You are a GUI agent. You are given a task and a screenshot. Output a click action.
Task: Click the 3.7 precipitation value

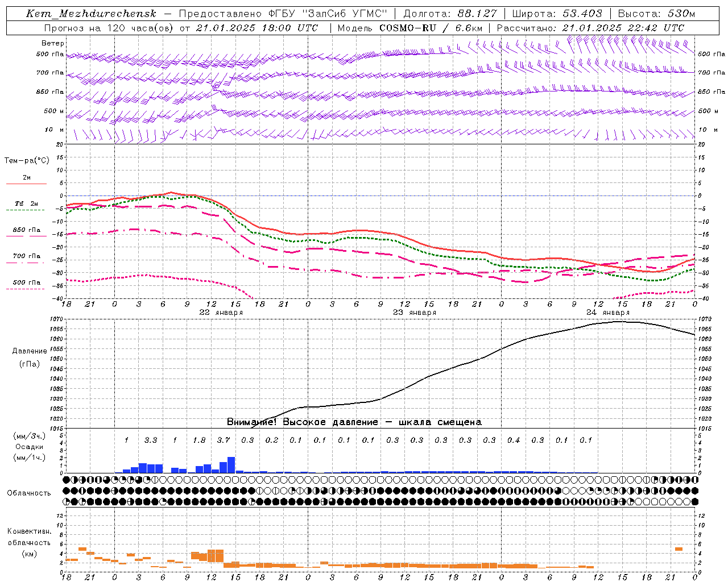tap(224, 440)
